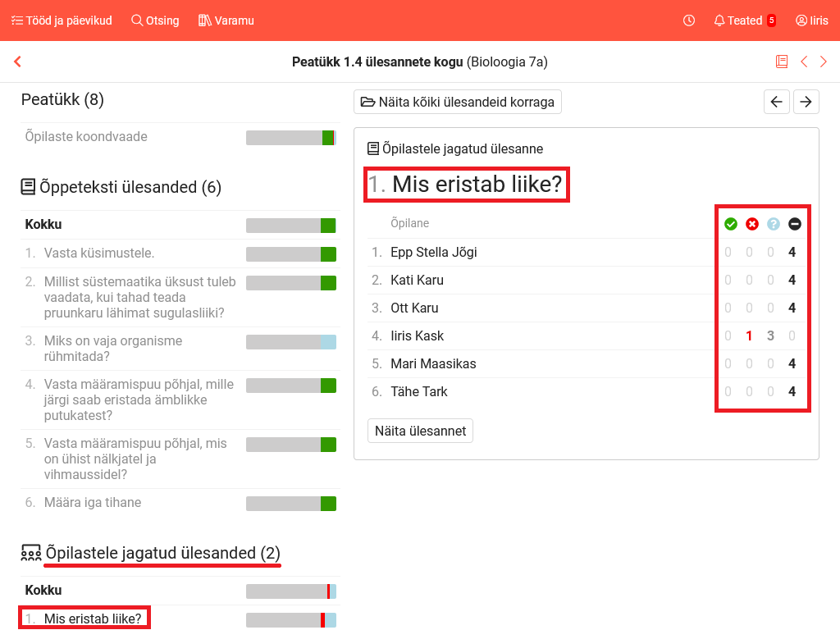Go to next chapter with red right chevron
Screen dimensions: 840x630
pyautogui.click(x=824, y=62)
